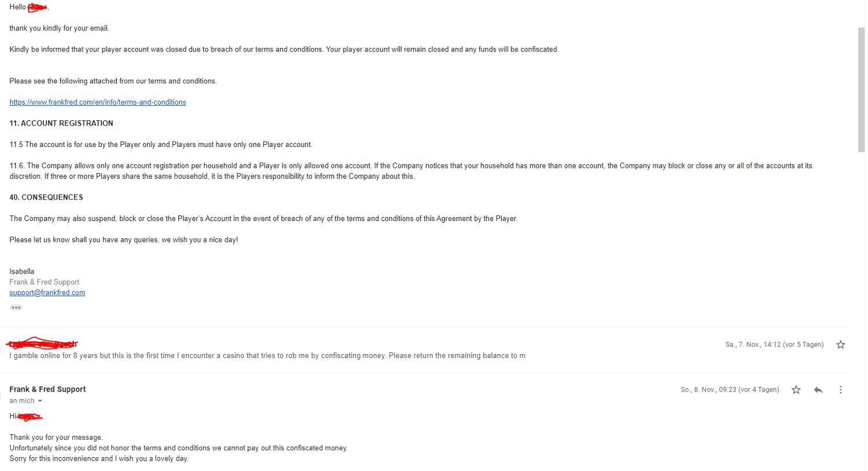Click the vertical scrollbar thumb
This screenshot has height=471, width=868.
pyautogui.click(x=861, y=90)
